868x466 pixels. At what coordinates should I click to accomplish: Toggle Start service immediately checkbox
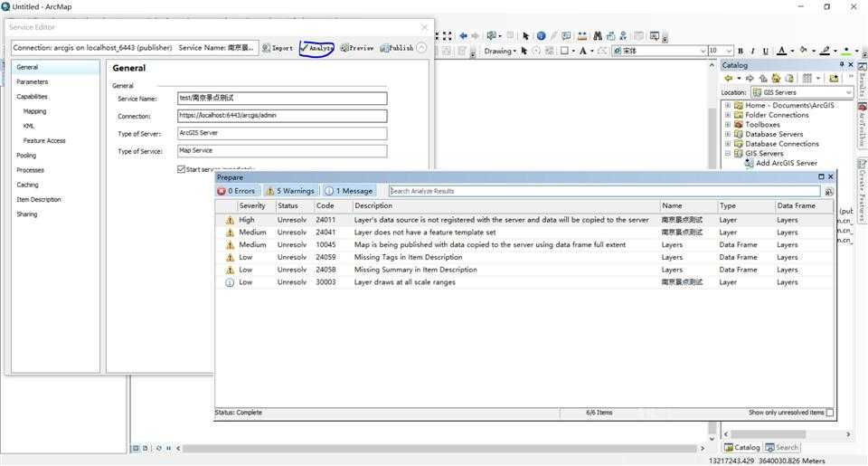[x=181, y=169]
